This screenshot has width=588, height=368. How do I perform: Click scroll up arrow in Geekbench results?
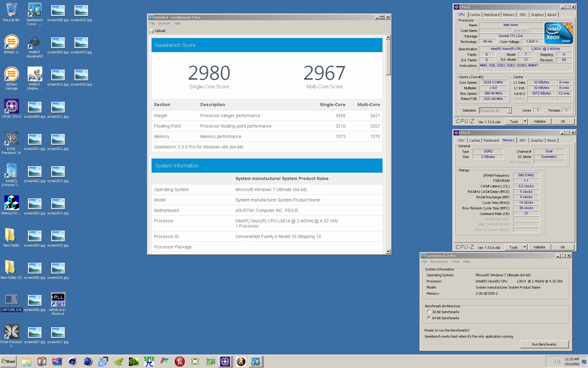point(388,37)
